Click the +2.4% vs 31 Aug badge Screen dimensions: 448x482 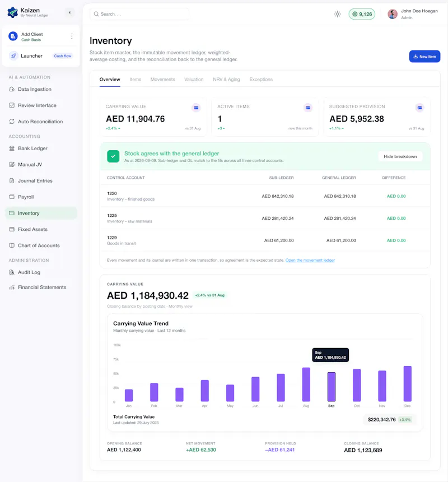pyautogui.click(x=210, y=295)
